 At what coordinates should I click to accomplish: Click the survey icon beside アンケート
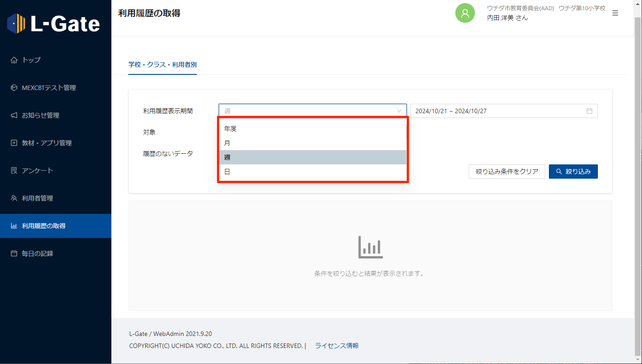coord(14,171)
